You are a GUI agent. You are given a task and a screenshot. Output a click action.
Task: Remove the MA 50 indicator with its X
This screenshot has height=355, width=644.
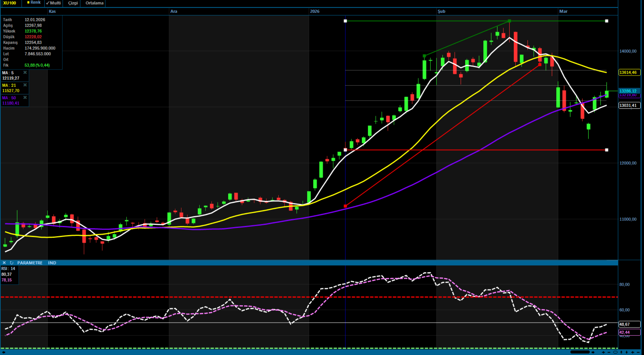25,98
